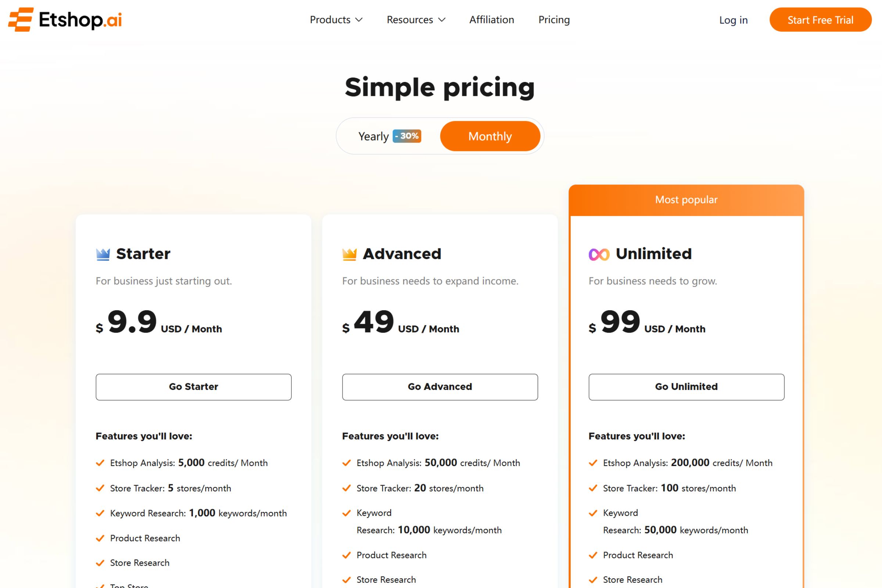Viewport: 882px width, 588px height.
Task: Click the Log in link
Action: click(x=733, y=20)
